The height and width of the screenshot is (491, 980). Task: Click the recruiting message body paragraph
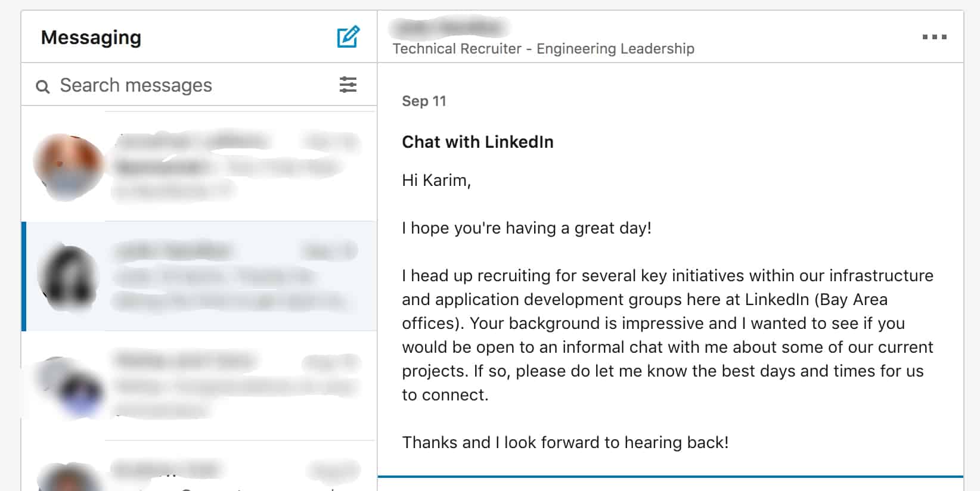(668, 335)
